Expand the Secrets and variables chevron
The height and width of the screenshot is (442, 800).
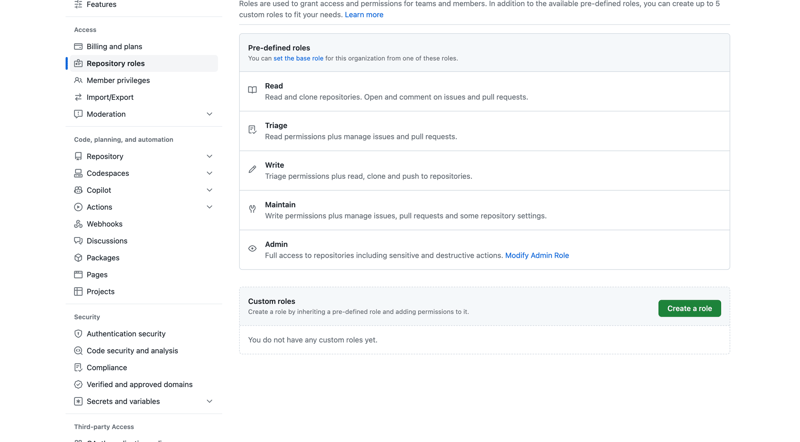click(209, 401)
